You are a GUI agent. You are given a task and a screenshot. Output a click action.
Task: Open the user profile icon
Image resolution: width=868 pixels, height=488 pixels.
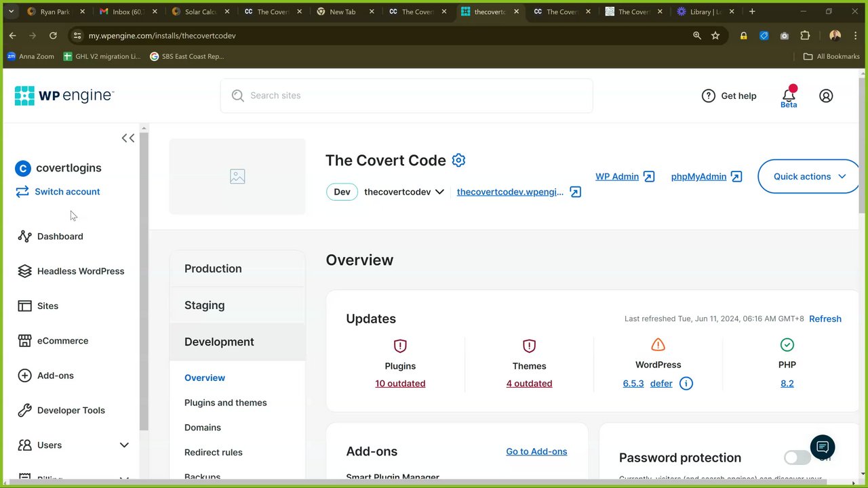tap(826, 96)
